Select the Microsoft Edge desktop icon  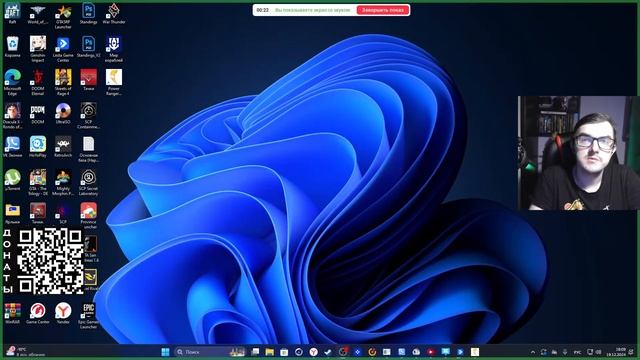[13, 82]
